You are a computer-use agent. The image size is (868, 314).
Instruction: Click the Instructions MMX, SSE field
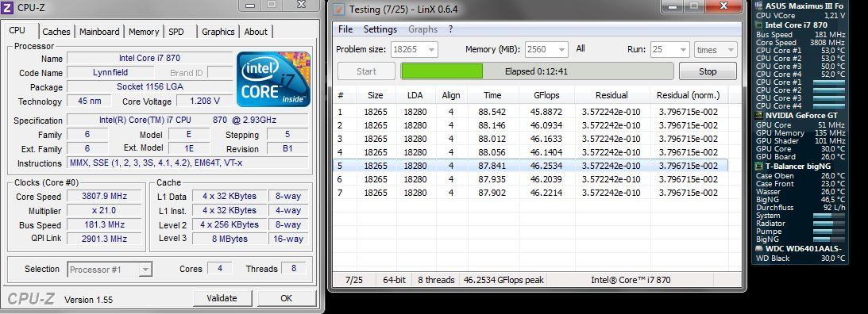[x=187, y=163]
